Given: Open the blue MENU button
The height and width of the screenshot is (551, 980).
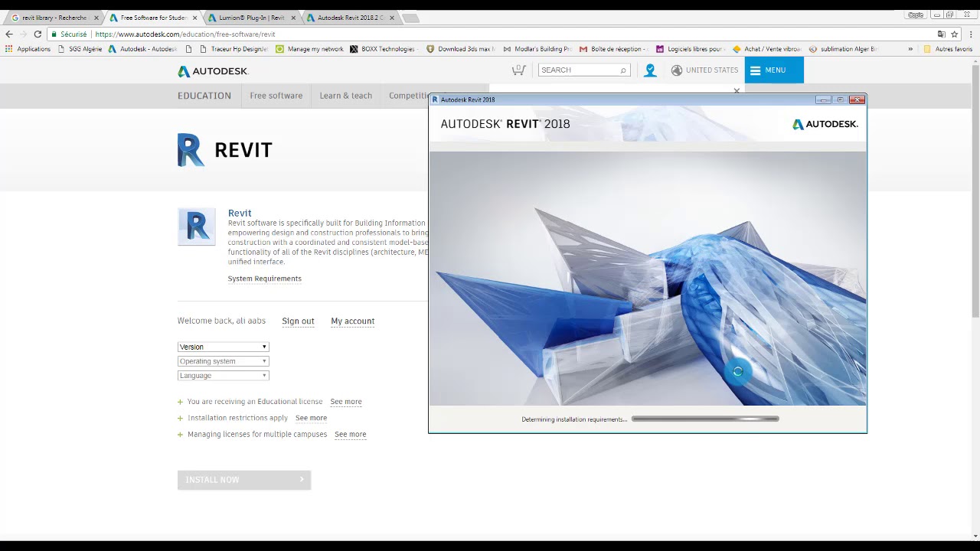Looking at the screenshot, I should pos(774,70).
